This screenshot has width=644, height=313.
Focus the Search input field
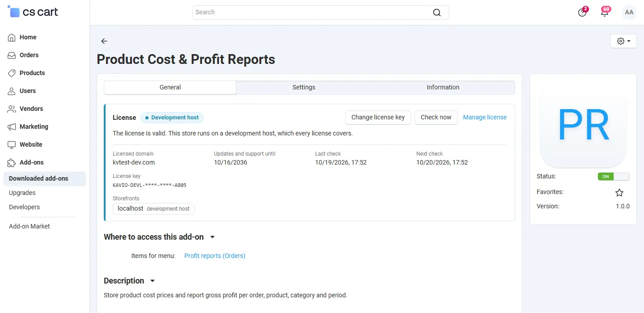tap(320, 13)
